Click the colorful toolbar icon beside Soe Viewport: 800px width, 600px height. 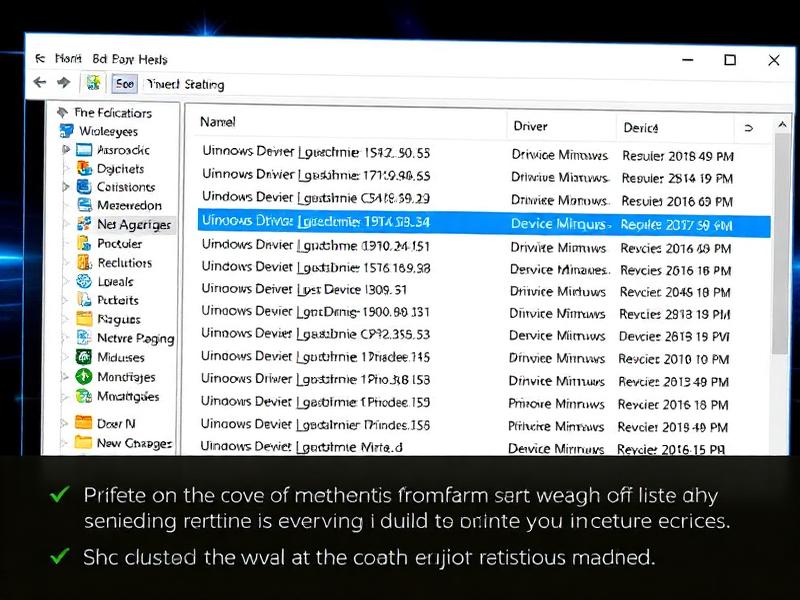point(93,82)
